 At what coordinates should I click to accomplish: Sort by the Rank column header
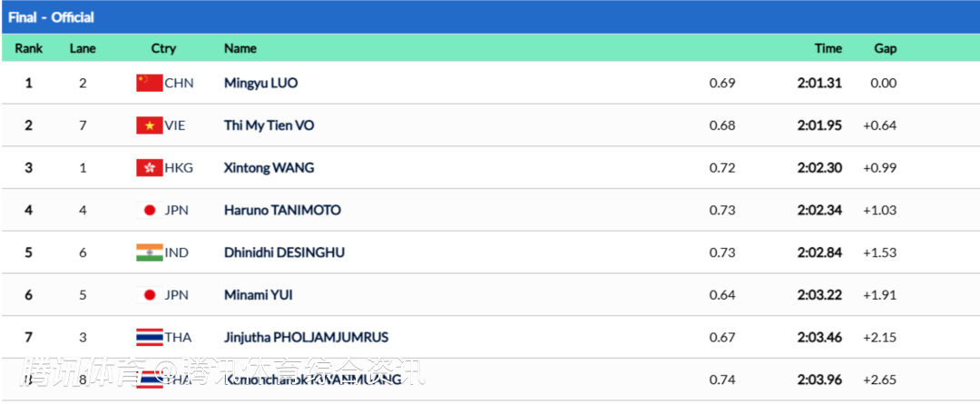pos(29,48)
